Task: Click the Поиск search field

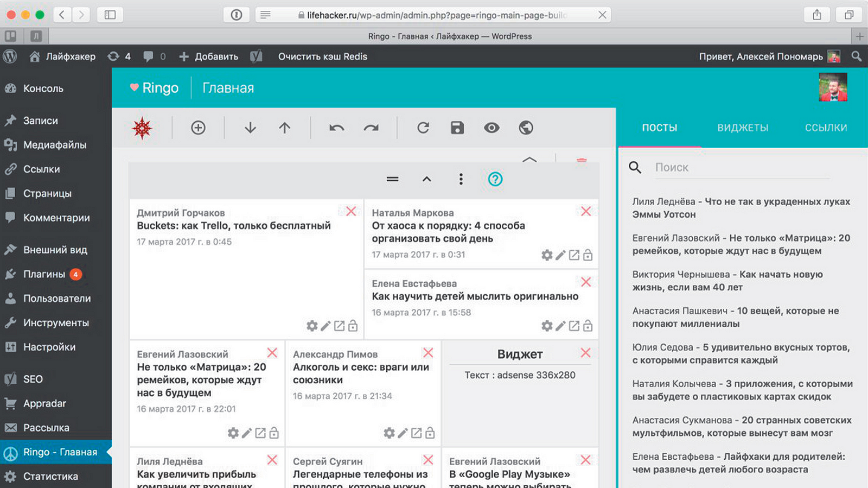Action: point(742,167)
